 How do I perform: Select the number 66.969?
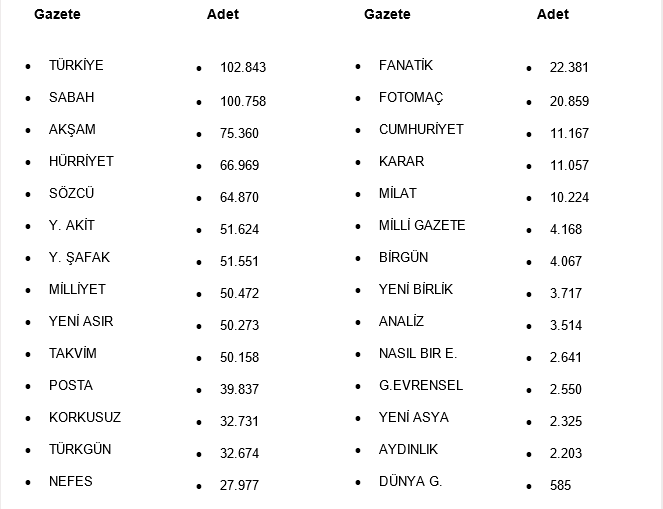click(x=239, y=164)
